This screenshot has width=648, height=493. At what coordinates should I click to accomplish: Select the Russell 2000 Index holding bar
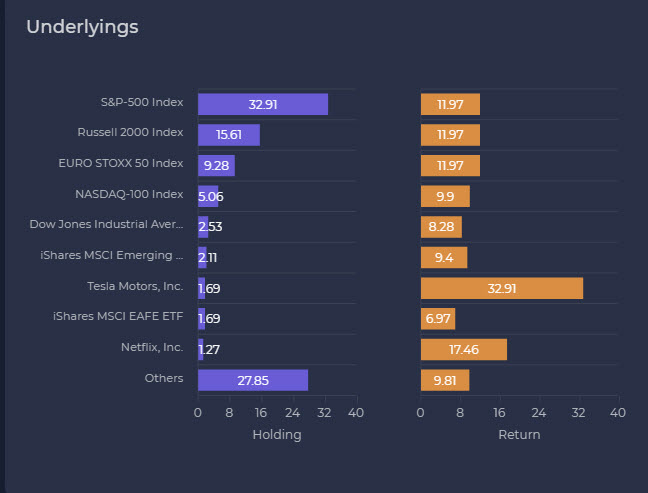click(228, 135)
